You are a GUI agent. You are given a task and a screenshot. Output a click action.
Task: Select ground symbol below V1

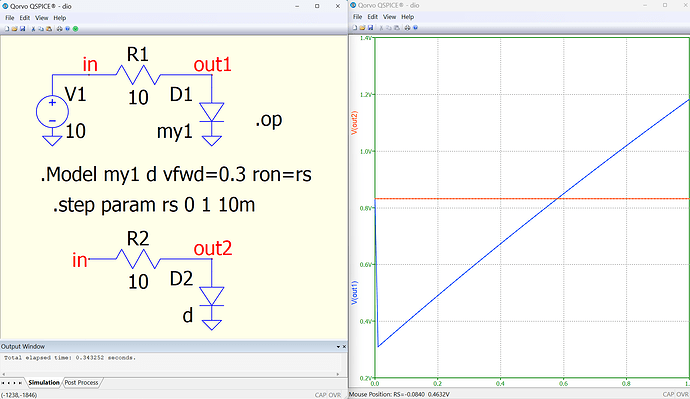(x=52, y=140)
